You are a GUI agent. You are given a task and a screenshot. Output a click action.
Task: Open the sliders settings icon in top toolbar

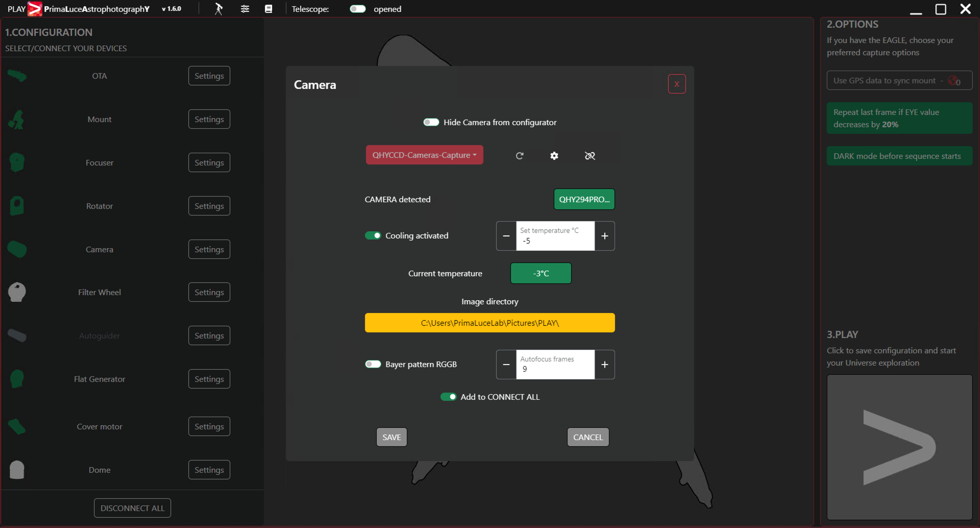245,9
